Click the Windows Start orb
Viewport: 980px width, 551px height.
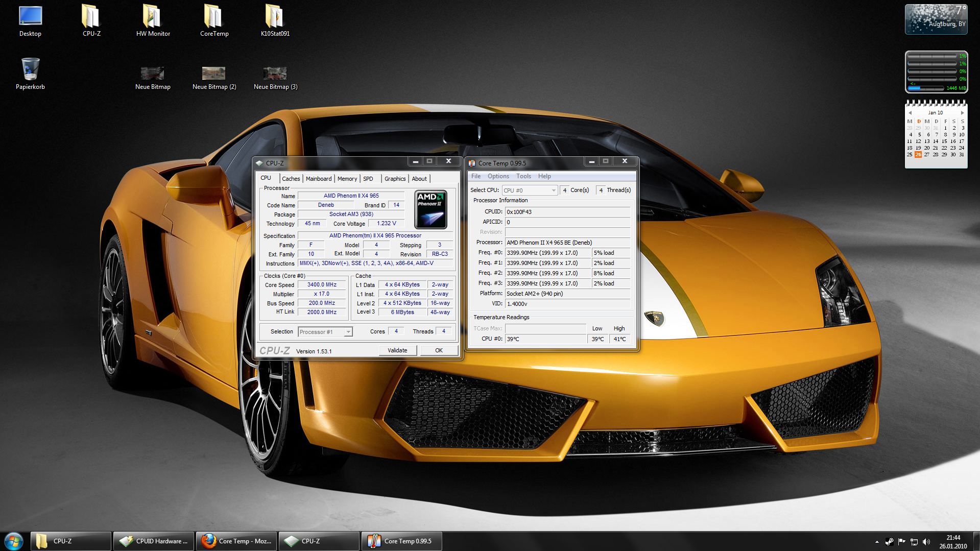[14, 541]
